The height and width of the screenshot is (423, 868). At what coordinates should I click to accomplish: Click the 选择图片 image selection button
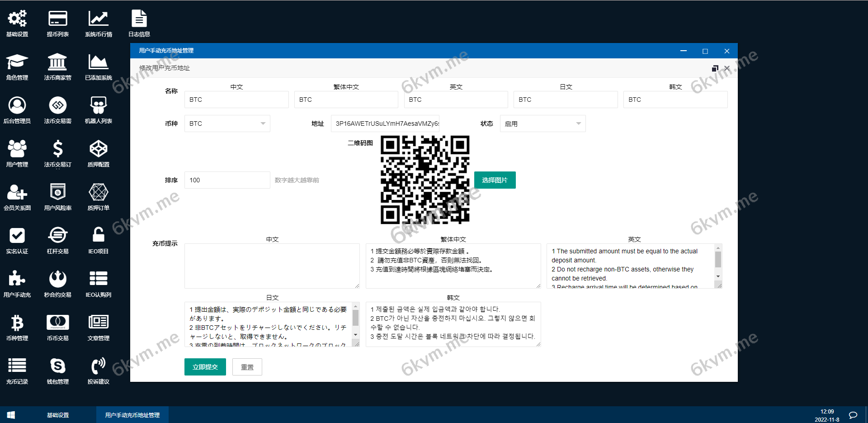(495, 180)
